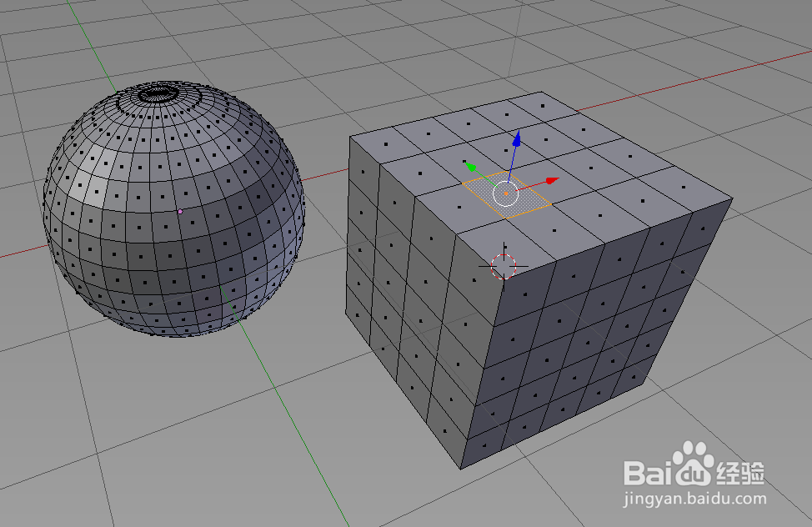Click the white manipulator center circle

click(x=505, y=193)
